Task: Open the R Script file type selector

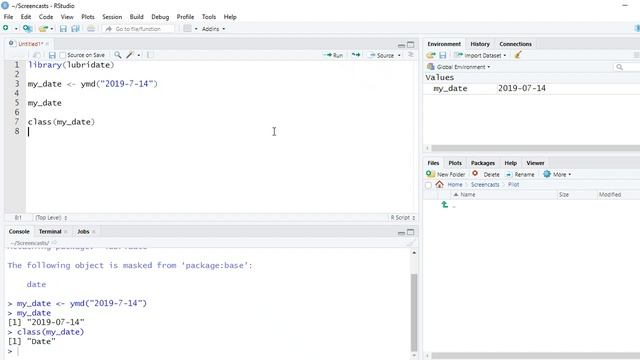Action: pos(402,218)
